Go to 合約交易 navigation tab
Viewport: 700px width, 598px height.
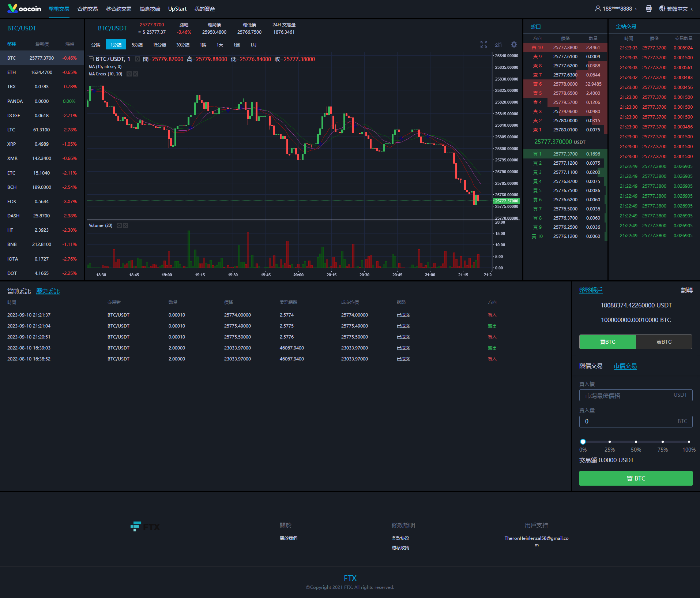[x=88, y=9]
